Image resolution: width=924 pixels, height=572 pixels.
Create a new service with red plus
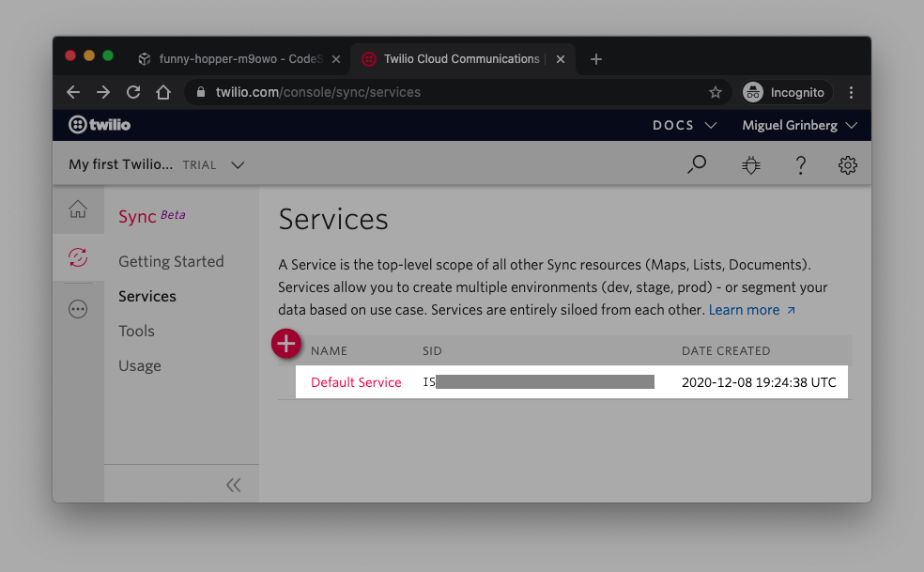[x=285, y=343]
